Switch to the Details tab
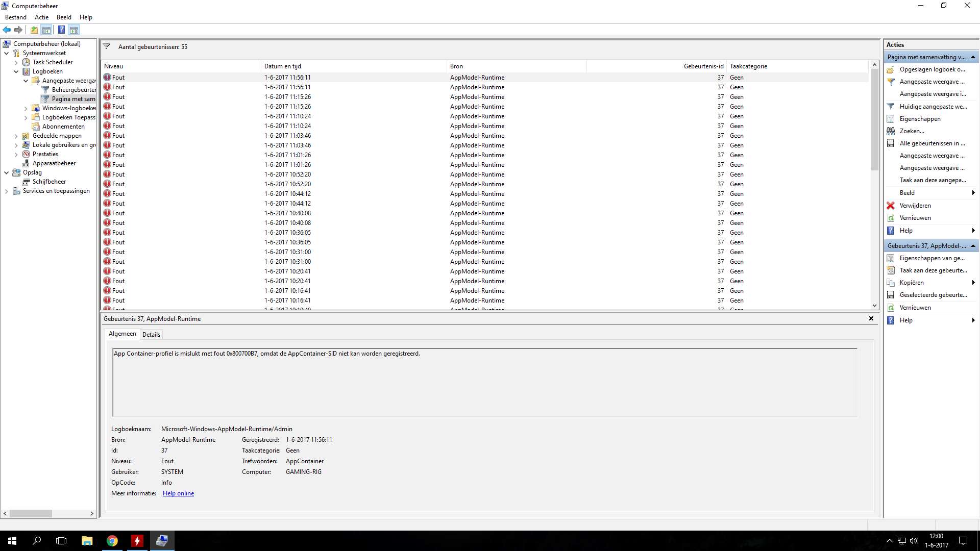Viewport: 980px width, 551px height. tap(151, 335)
